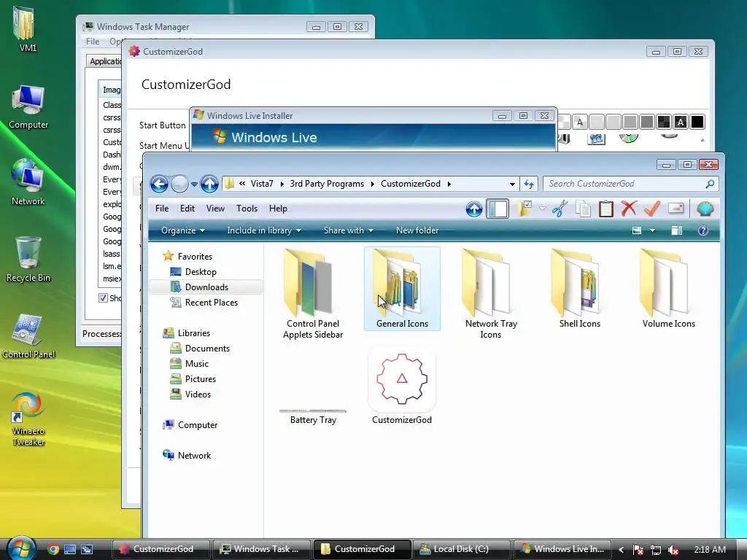Click the Refresh button beside the address bar
Image resolution: width=747 pixels, height=560 pixels.
pos(529,184)
